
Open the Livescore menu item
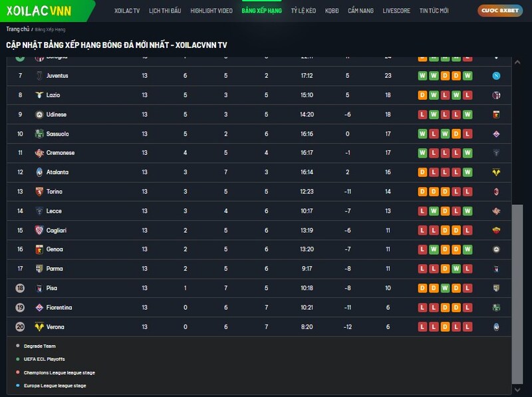[x=396, y=11]
